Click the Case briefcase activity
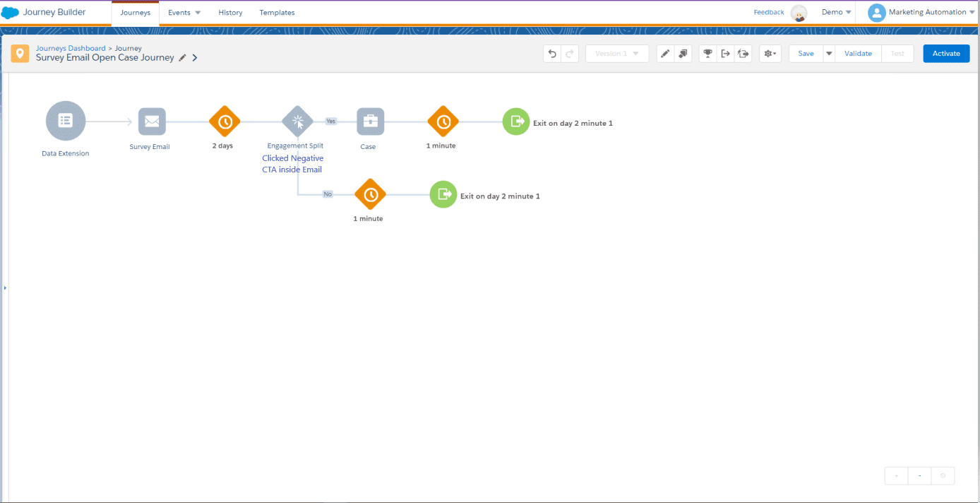The image size is (980, 503). click(370, 122)
